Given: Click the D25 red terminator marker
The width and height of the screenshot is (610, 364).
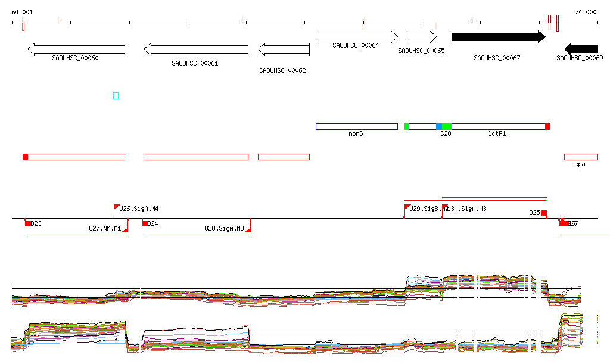Looking at the screenshot, I should pos(543,213).
